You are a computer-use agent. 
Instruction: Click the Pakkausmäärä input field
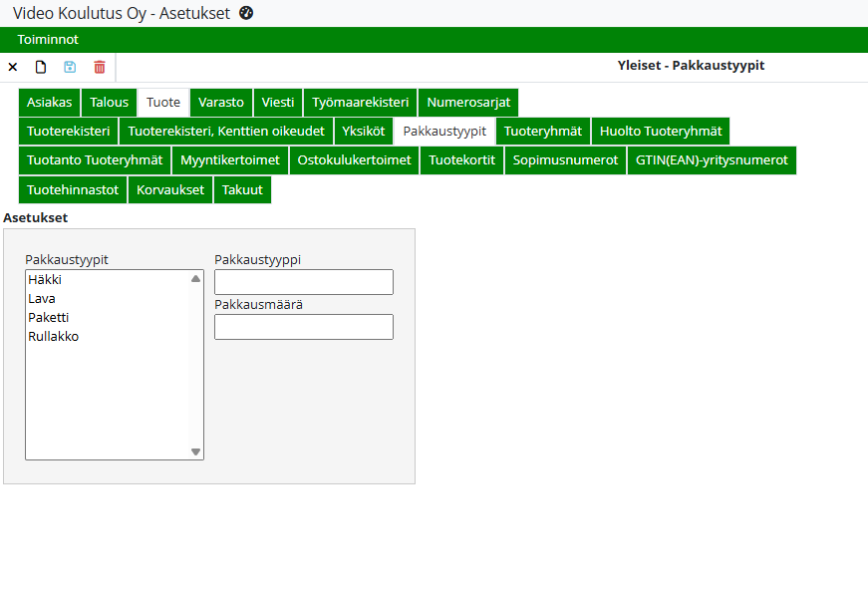(x=304, y=327)
